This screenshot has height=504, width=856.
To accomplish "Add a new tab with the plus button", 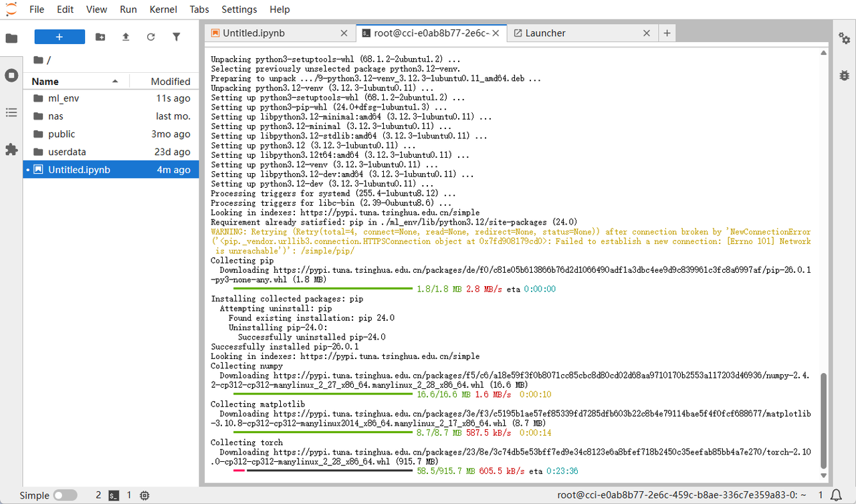I will [667, 33].
